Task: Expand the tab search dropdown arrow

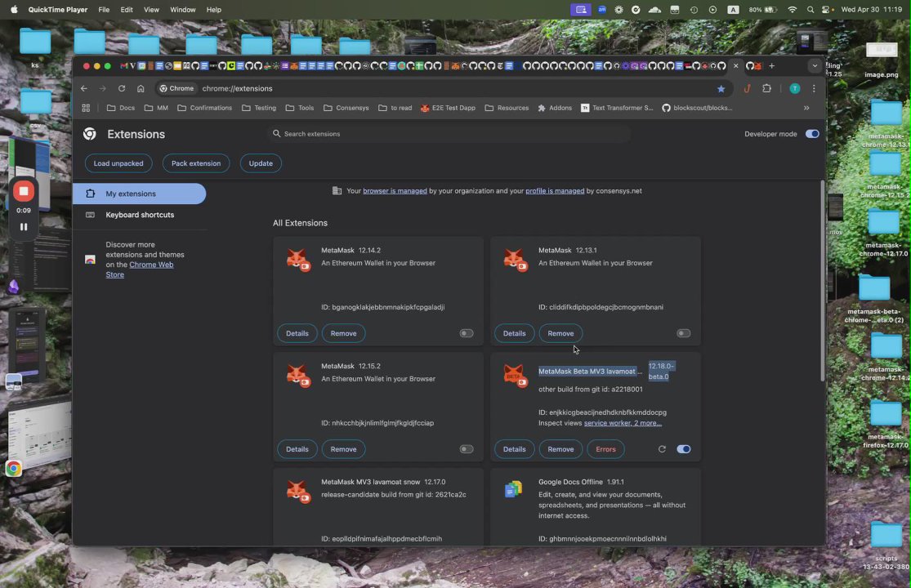Action: (815, 66)
